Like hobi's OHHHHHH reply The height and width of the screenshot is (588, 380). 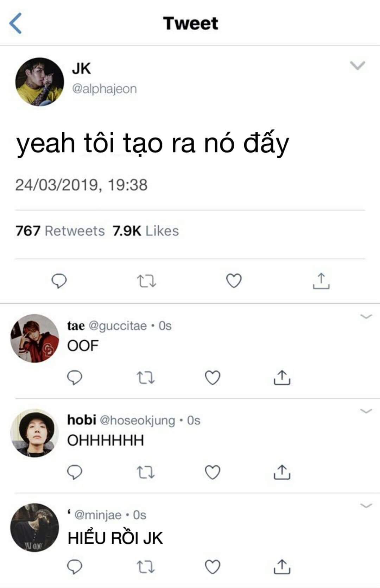coord(213,472)
